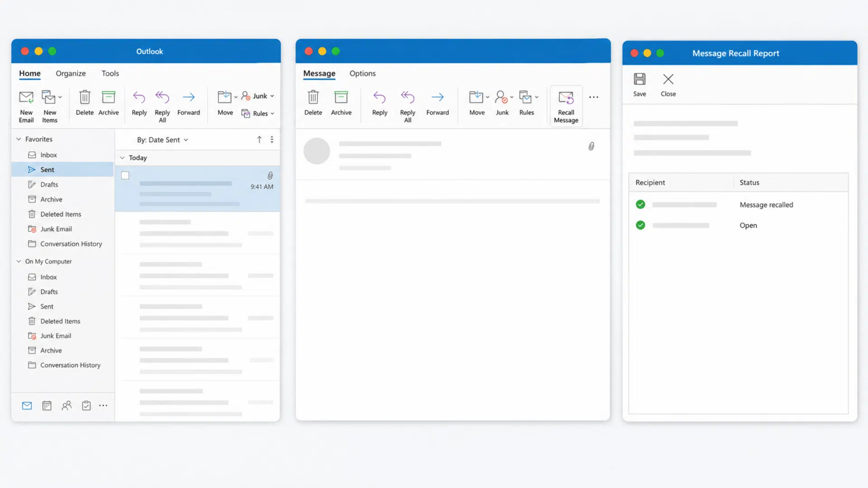Click Rules in the Message window toolbar
The height and width of the screenshot is (488, 868).
coord(527,103)
